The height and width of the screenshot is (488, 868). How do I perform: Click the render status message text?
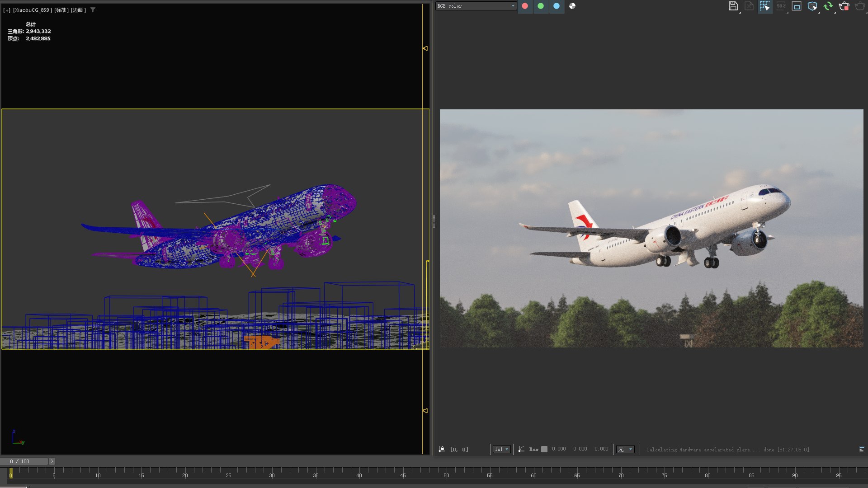point(728,450)
